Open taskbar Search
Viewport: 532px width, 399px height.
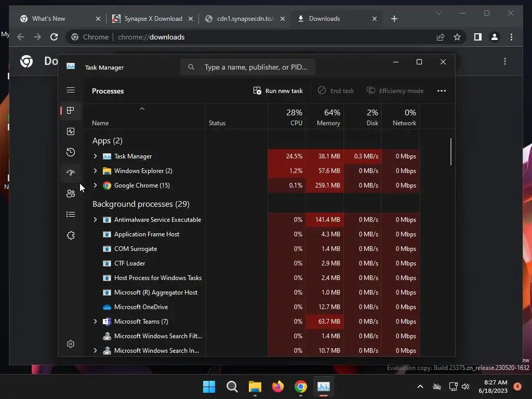pos(232,387)
